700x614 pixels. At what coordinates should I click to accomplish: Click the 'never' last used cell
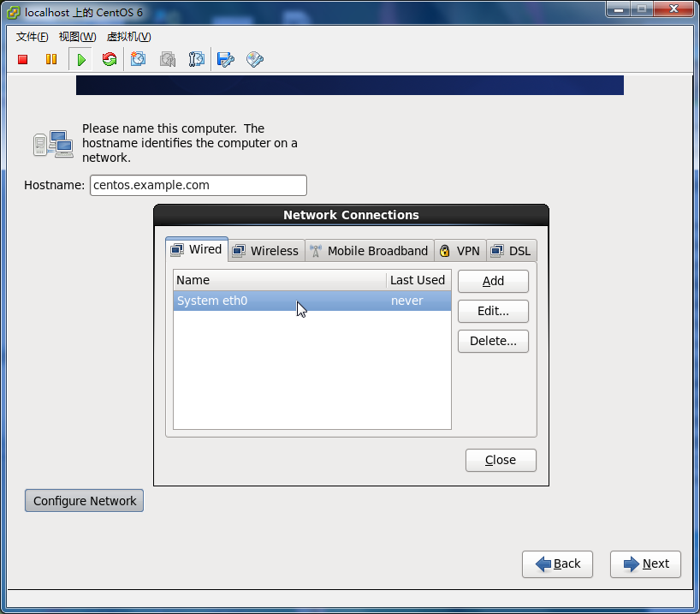(406, 301)
